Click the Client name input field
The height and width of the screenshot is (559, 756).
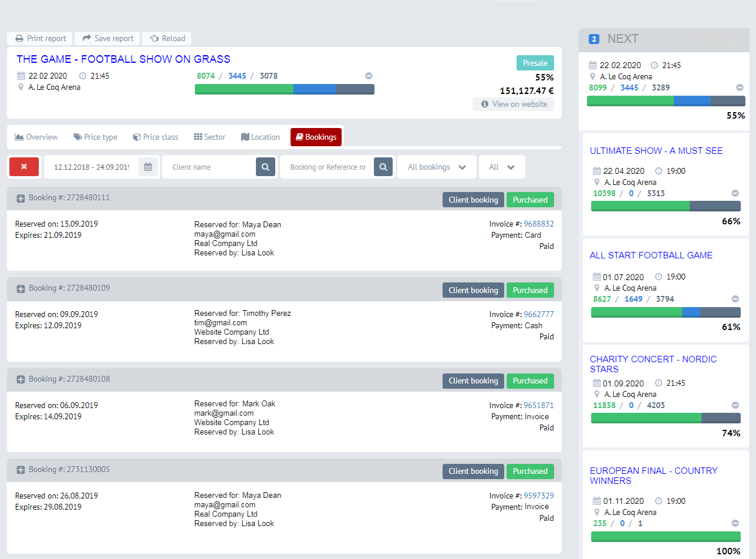[211, 167]
